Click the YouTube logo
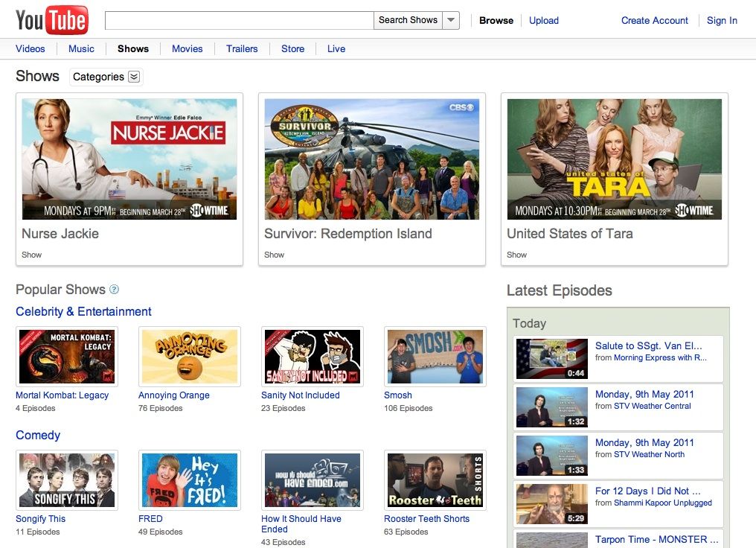This screenshot has height=548, width=756. point(51,20)
